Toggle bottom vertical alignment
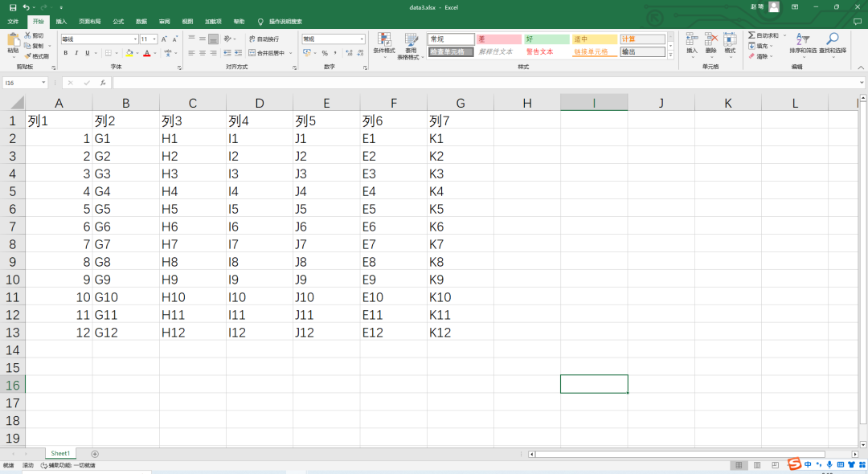 pyautogui.click(x=213, y=39)
